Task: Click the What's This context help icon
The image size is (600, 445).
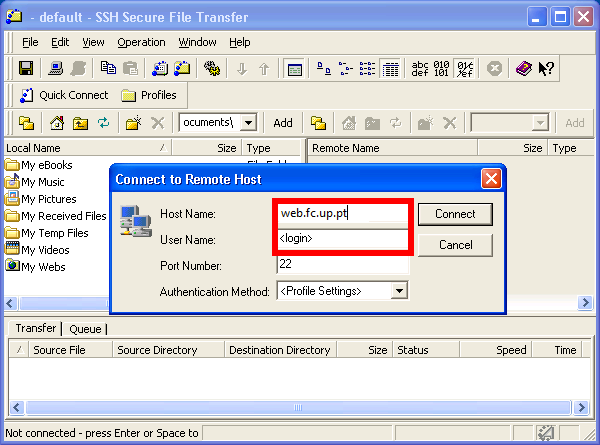Action: (546, 69)
